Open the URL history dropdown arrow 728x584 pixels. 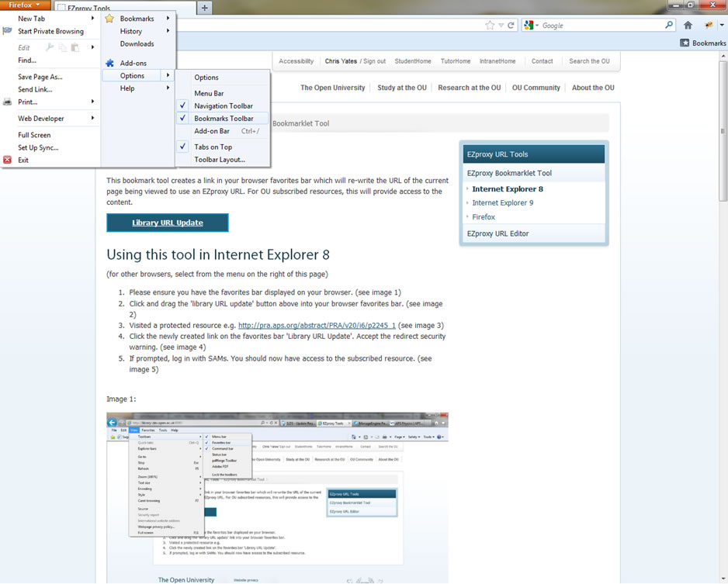point(501,26)
